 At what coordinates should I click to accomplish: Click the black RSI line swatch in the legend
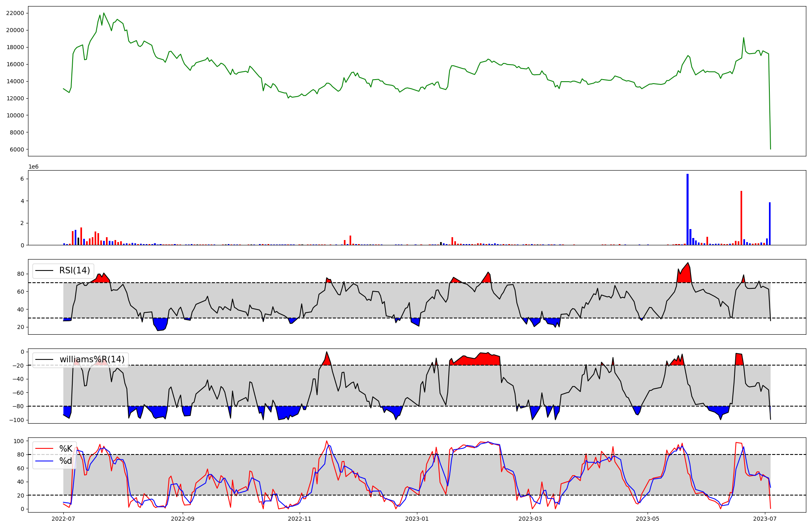pyautogui.click(x=44, y=270)
